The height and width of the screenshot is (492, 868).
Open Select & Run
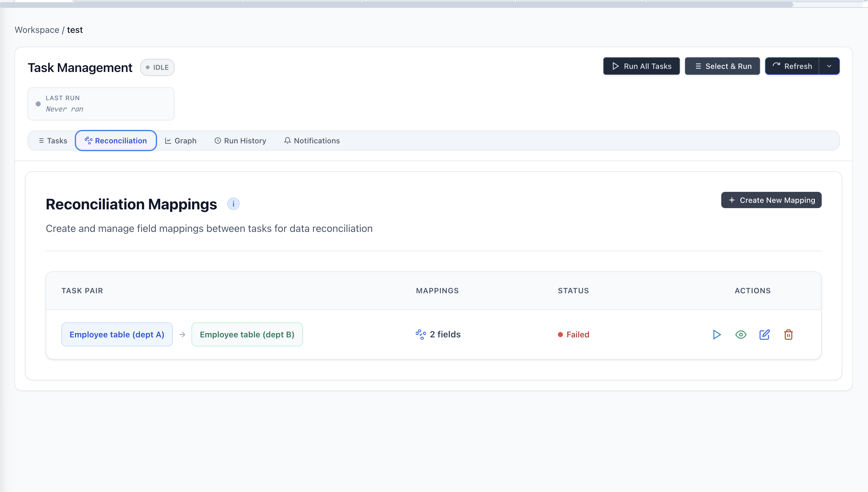[x=722, y=66]
